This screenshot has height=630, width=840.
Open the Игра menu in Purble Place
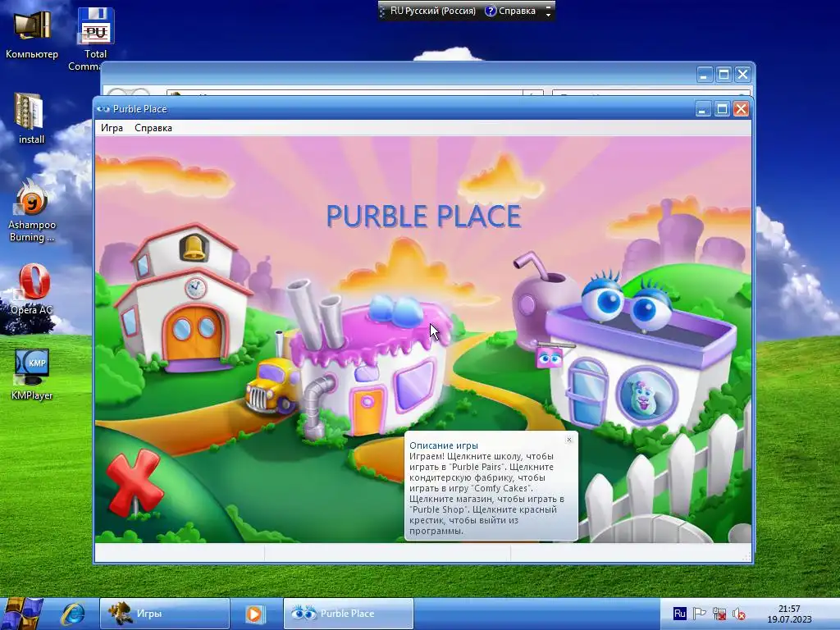coord(112,128)
